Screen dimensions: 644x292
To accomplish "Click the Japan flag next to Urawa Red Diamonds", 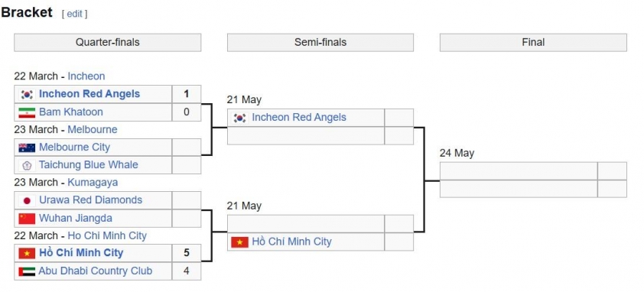I will click(27, 200).
